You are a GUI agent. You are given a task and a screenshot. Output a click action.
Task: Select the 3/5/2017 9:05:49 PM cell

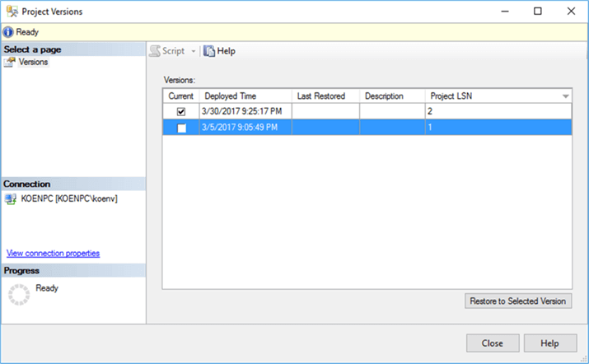pyautogui.click(x=245, y=128)
